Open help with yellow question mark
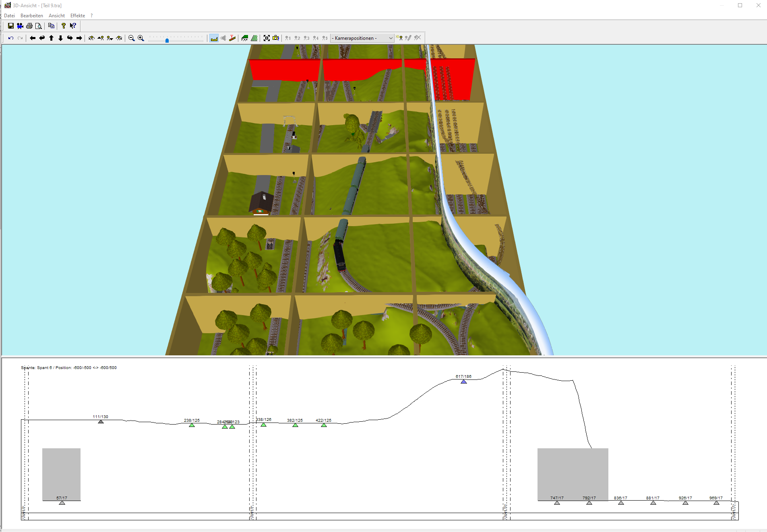This screenshot has width=767, height=532. point(64,26)
